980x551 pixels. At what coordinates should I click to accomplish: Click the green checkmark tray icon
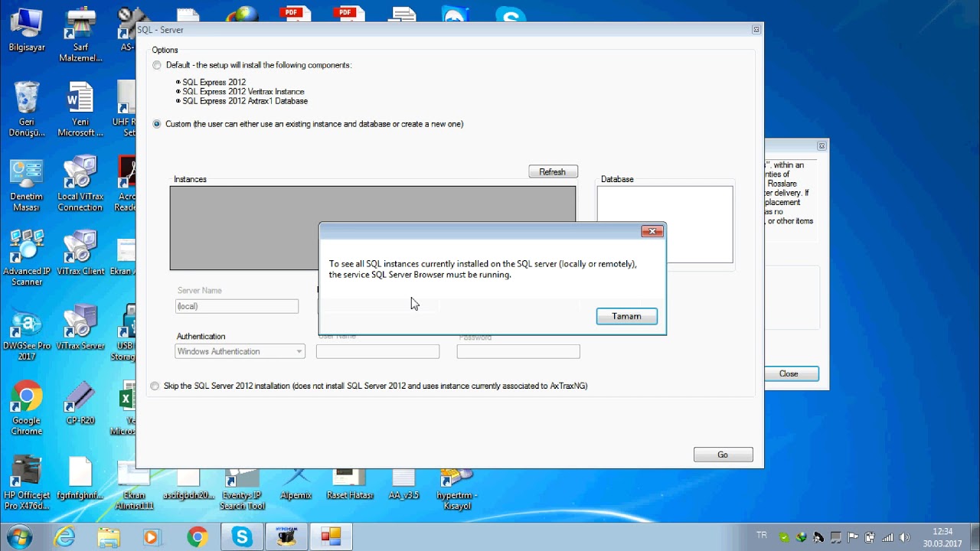(784, 537)
